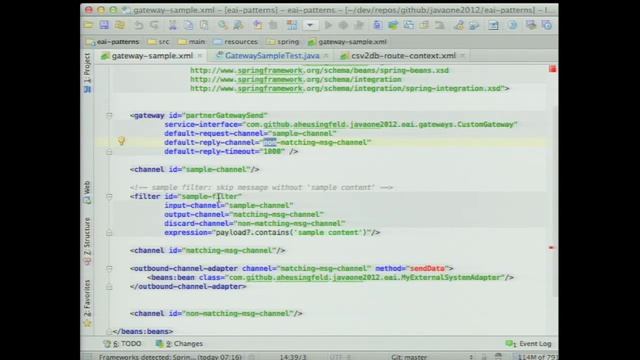Click the VCS Commit Changes icon

tap(393, 25)
